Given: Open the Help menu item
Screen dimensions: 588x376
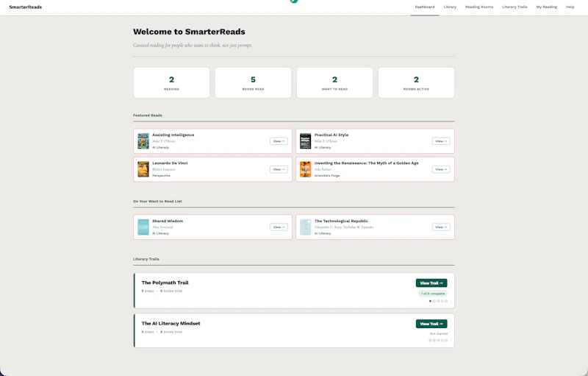Looking at the screenshot, I should coord(570,7).
